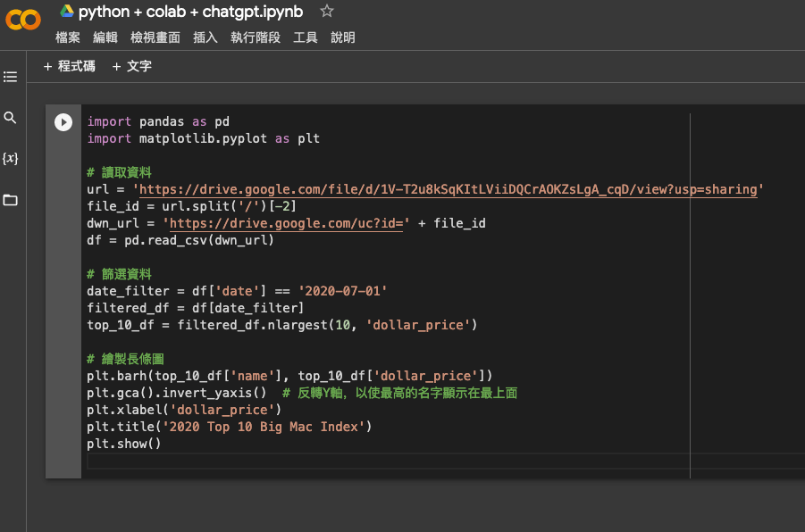Click the 'top_10_df = filtered_df.nlargest' line
Viewport: 805px width, 532px height.
(x=281, y=325)
